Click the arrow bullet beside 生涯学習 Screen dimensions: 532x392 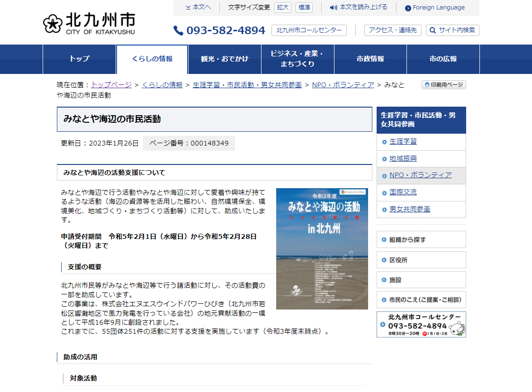click(x=384, y=142)
